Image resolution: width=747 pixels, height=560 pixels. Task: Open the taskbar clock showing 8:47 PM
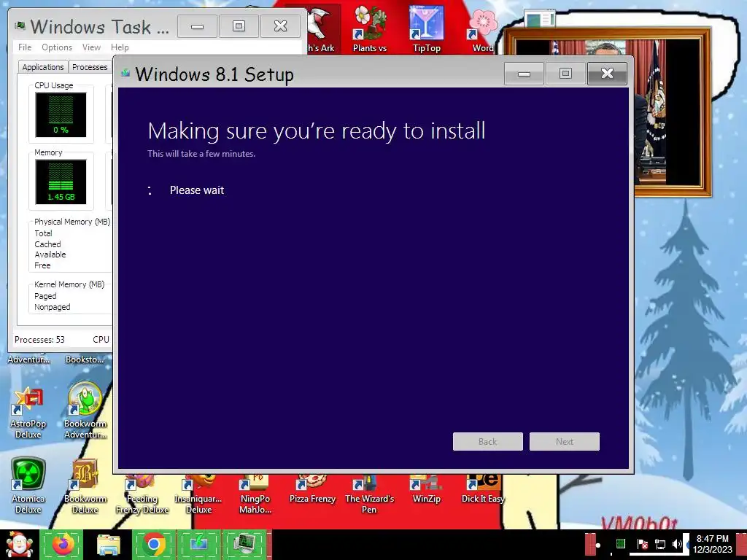pyautogui.click(x=712, y=544)
